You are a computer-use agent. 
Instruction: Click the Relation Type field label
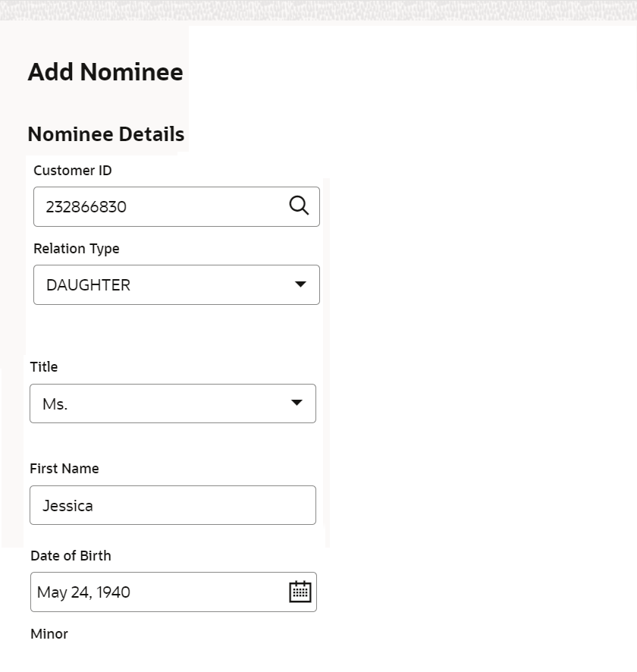77,249
